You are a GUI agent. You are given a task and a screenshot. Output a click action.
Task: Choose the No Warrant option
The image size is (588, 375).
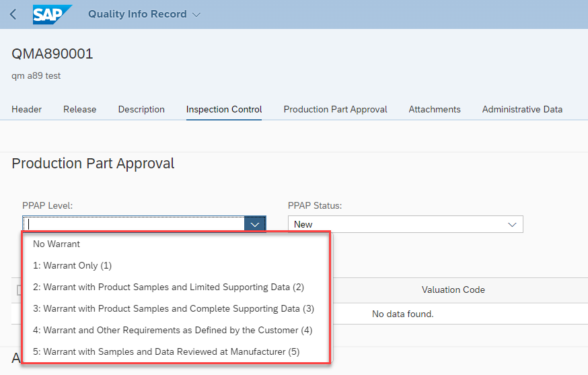176,244
